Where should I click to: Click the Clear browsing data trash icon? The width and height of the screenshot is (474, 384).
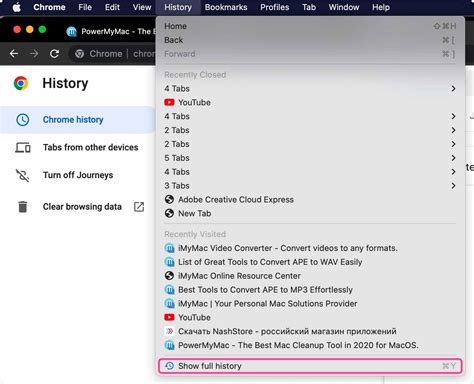pos(23,207)
